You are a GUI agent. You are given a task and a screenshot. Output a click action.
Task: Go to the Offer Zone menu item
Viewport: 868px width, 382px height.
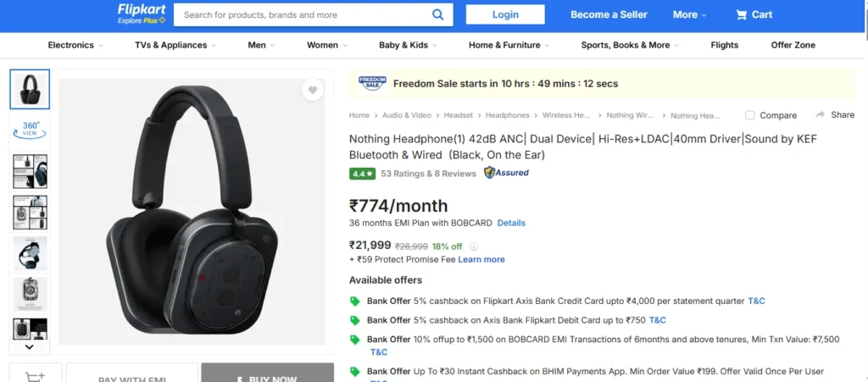[x=793, y=45]
